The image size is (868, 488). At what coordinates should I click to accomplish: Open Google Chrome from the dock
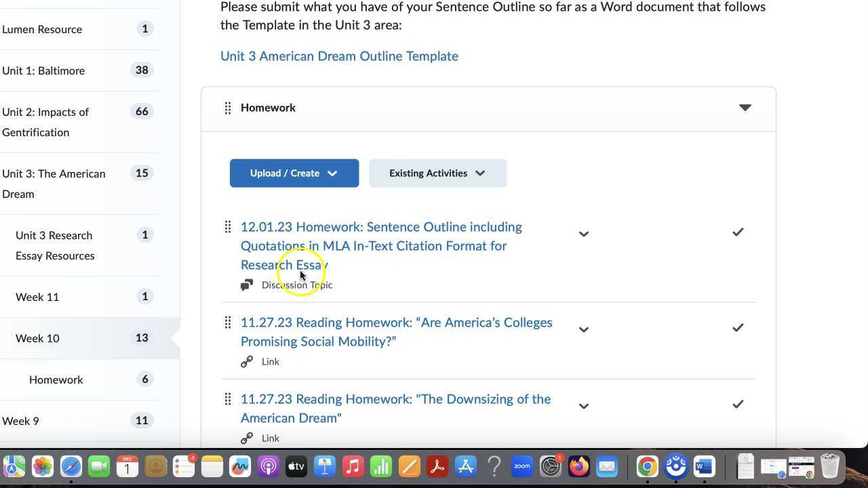pos(646,466)
